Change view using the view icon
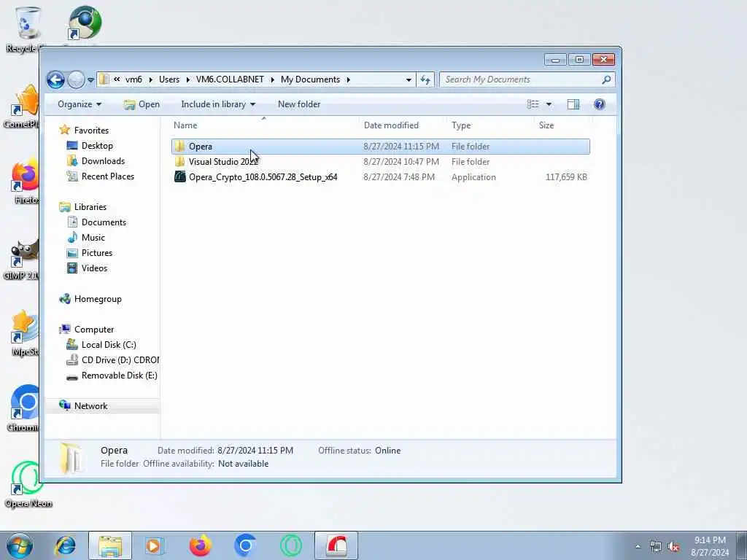 click(533, 104)
